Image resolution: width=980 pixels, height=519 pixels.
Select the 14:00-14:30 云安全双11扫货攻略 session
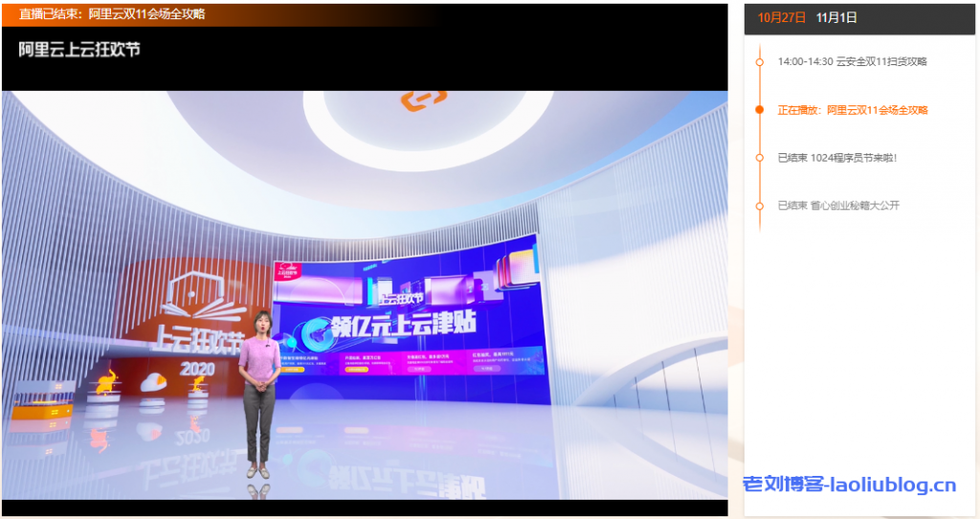(x=852, y=61)
